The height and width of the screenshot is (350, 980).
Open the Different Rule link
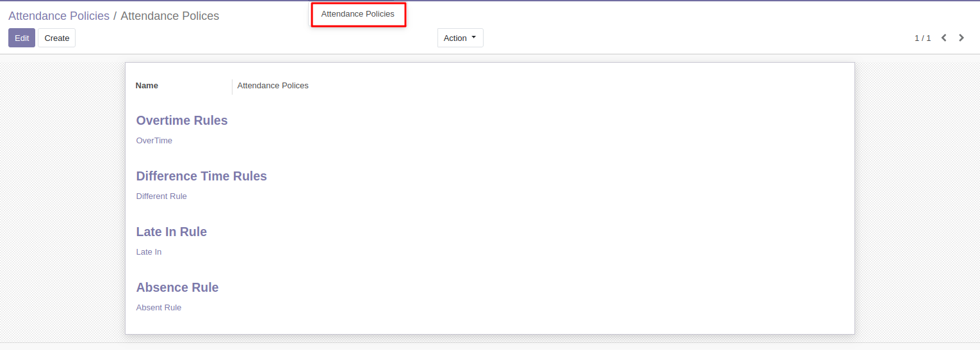coord(161,196)
